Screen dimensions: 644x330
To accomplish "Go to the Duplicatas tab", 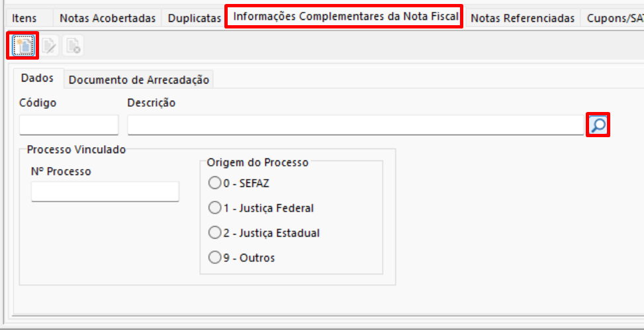I will tap(195, 18).
